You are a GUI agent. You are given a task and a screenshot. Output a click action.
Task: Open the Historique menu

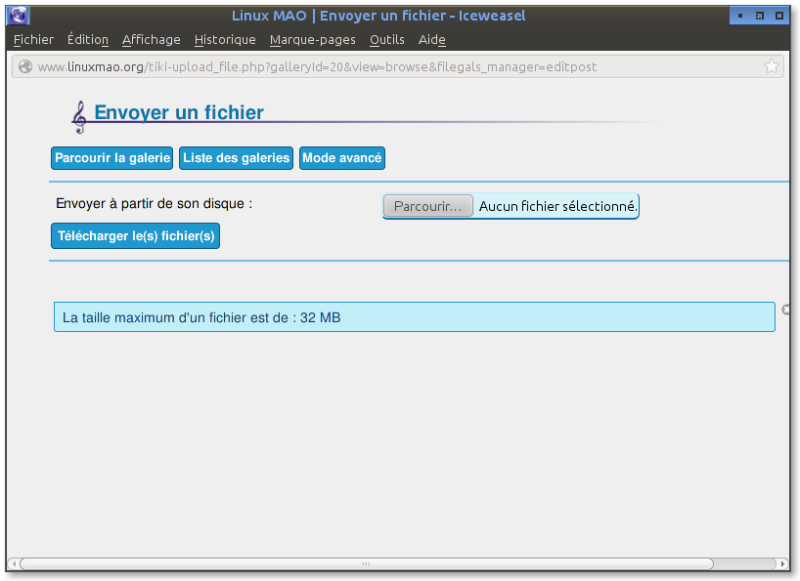click(x=225, y=39)
